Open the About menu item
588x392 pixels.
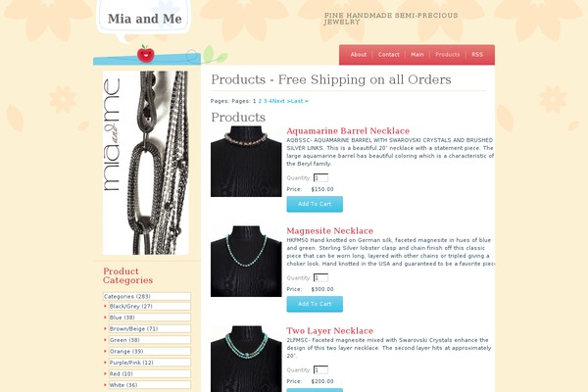pyautogui.click(x=359, y=55)
